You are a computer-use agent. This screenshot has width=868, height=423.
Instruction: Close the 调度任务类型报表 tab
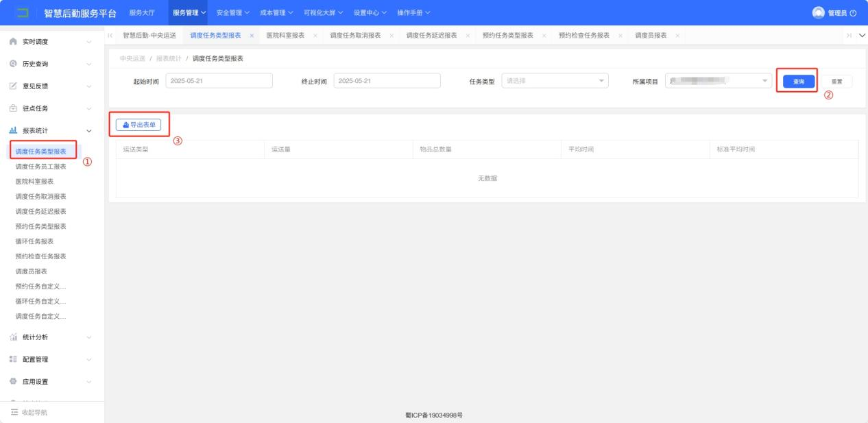point(252,35)
